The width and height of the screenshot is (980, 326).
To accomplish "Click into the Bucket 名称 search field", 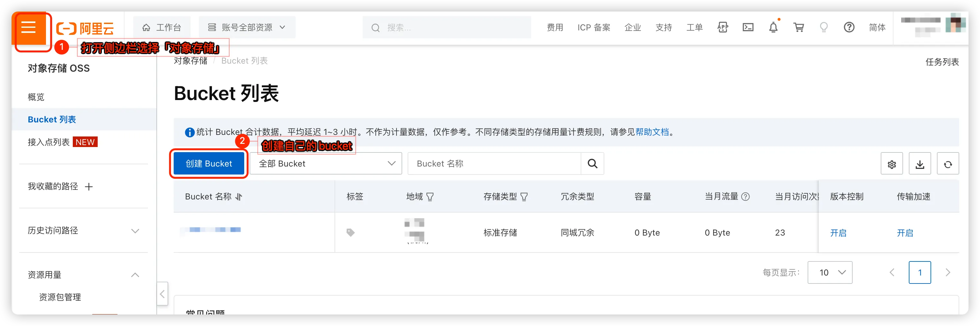I will tap(494, 164).
